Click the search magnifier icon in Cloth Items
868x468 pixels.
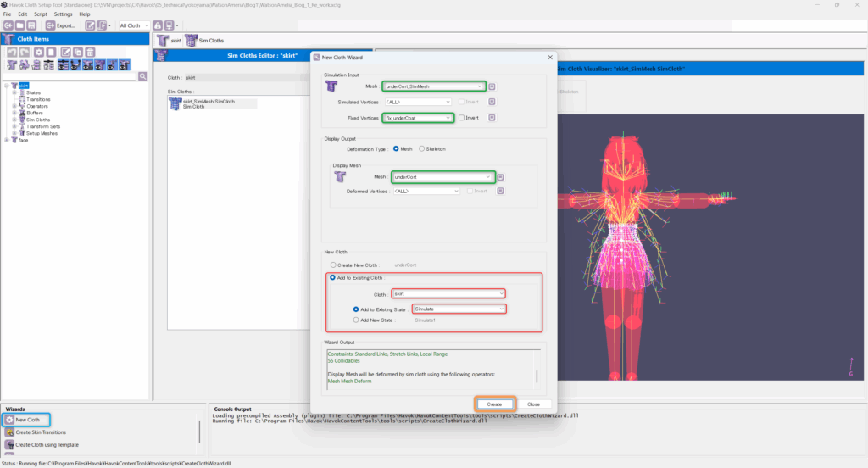[x=143, y=76]
